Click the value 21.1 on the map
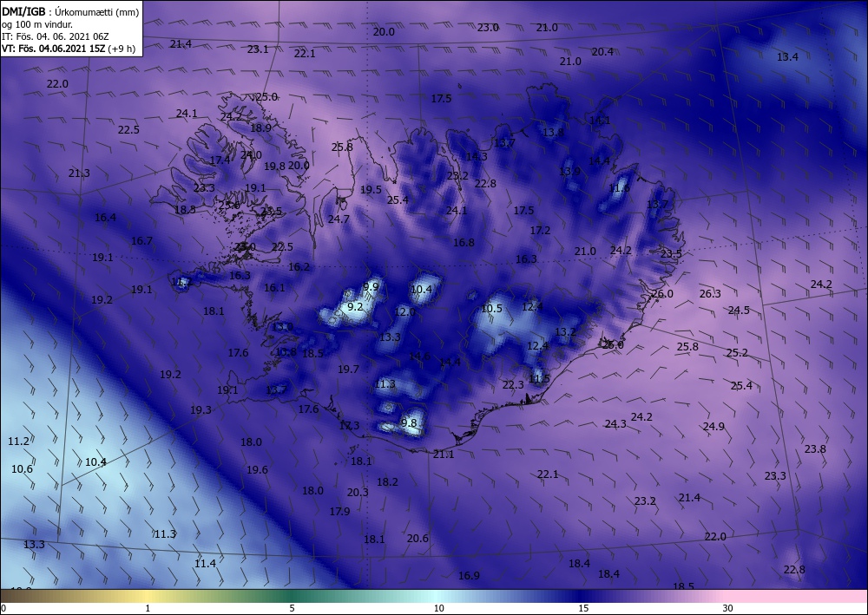The image size is (868, 615). [444, 454]
